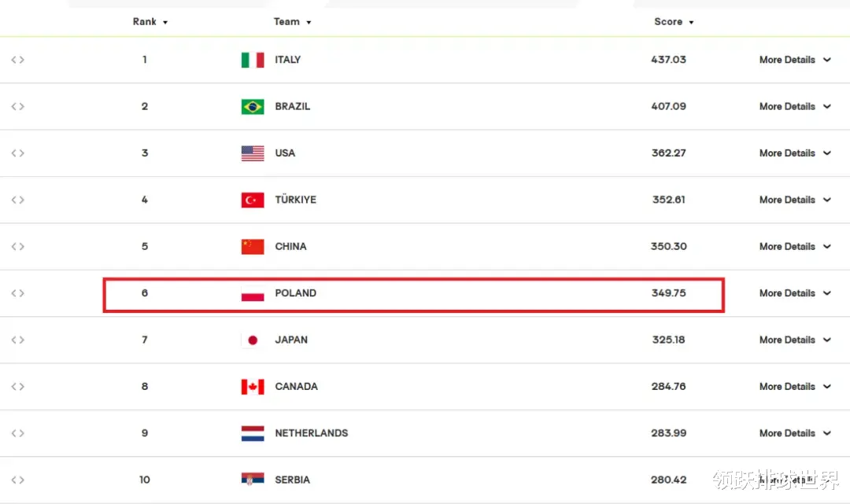
Task: Click the BRAZIL team name
Action: [293, 107]
